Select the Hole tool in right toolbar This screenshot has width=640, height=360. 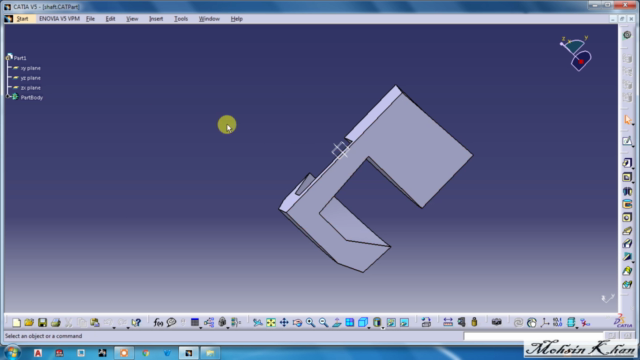(627, 217)
